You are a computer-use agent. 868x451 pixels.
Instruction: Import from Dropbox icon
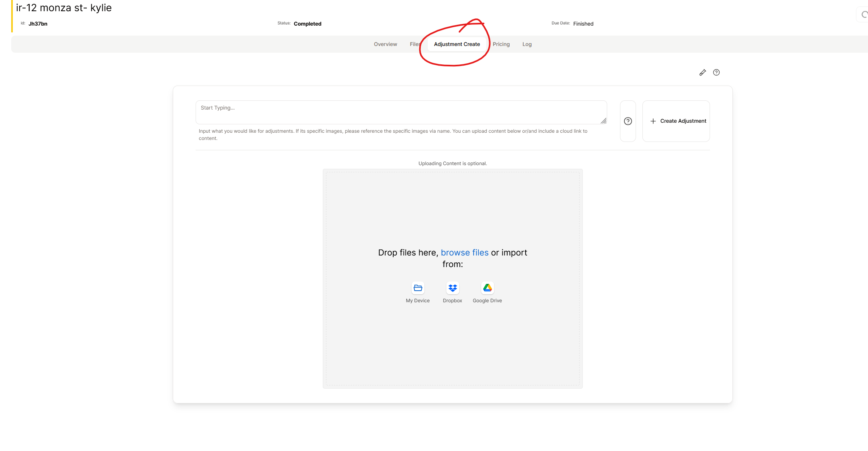(452, 288)
